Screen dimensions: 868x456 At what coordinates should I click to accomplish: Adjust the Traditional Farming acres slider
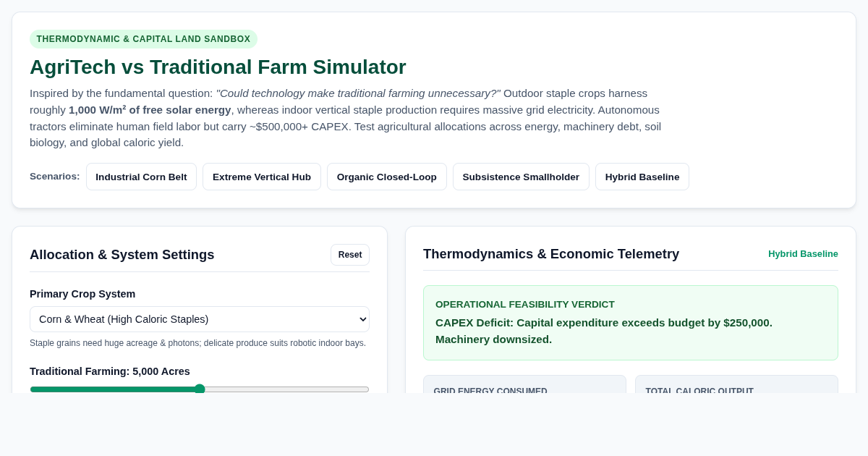[200, 389]
